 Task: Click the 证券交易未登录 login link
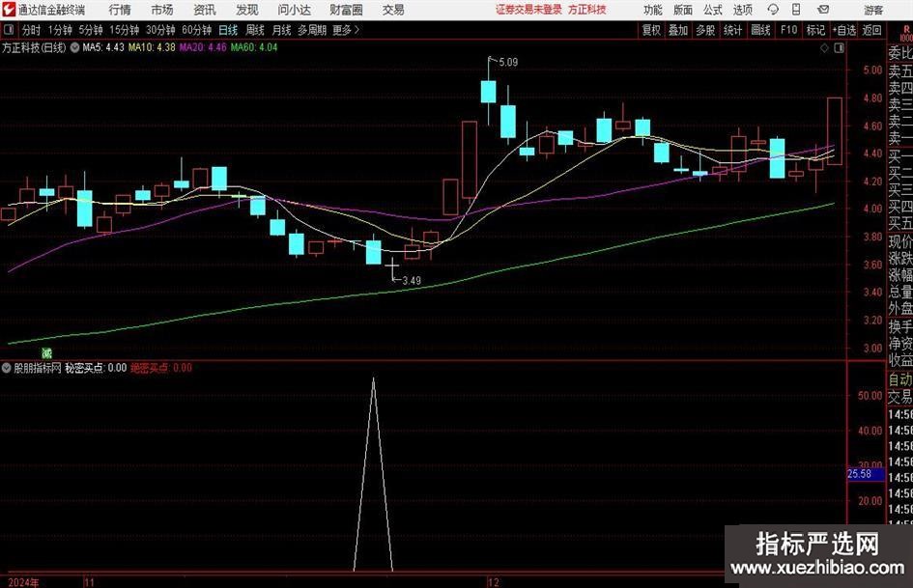coord(528,10)
